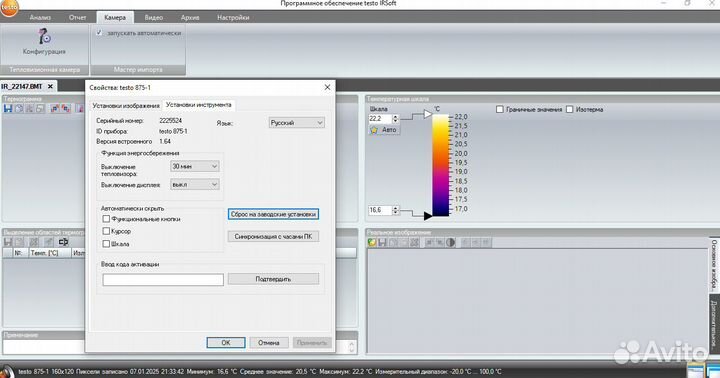
Task: Click the star Авто scale button
Action: click(384, 130)
